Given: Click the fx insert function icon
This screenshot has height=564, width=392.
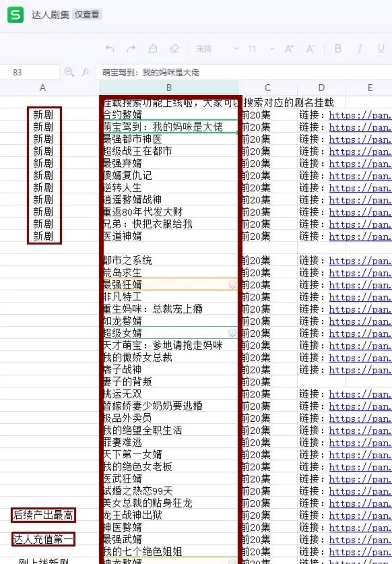Looking at the screenshot, I should (x=86, y=72).
